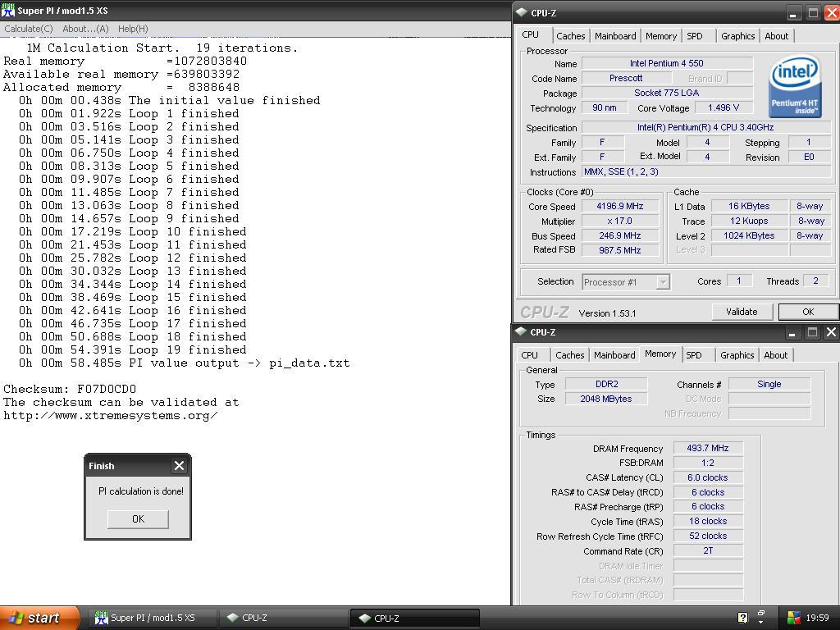The image size is (840, 630).
Task: Click the top CPU-Z title bar icon
Action: coord(521,13)
